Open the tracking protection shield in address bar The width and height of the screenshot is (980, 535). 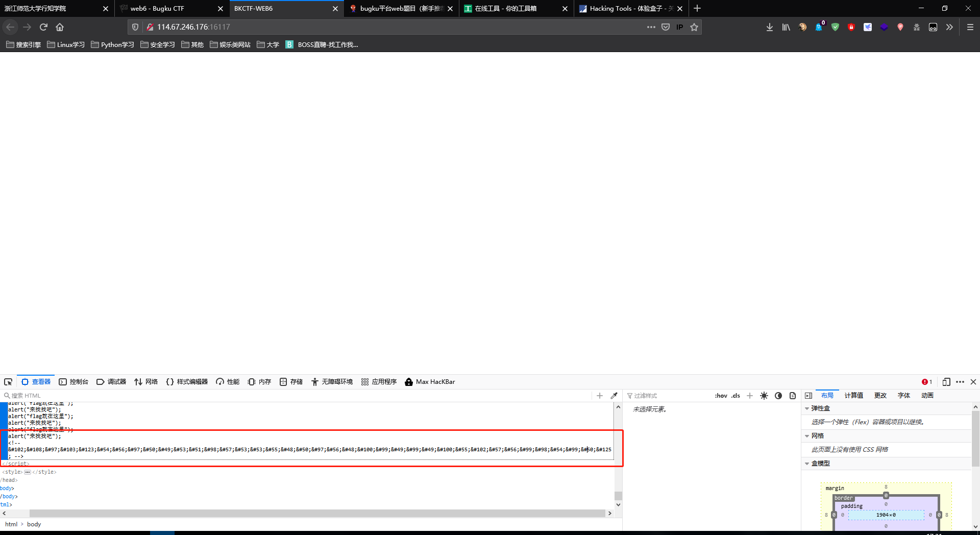(135, 27)
